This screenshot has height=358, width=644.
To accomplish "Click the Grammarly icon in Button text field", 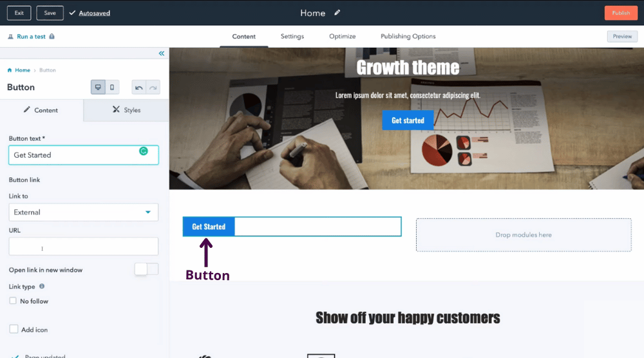I will tap(144, 151).
